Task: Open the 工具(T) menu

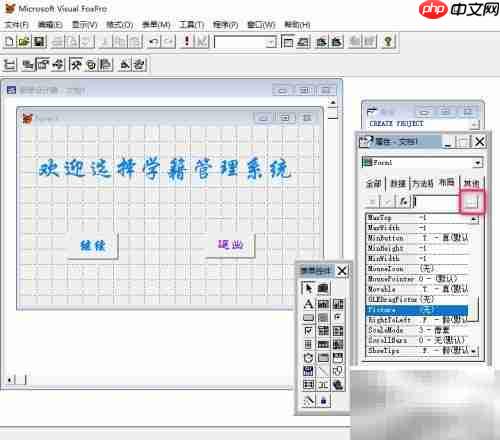Action: coord(192,25)
